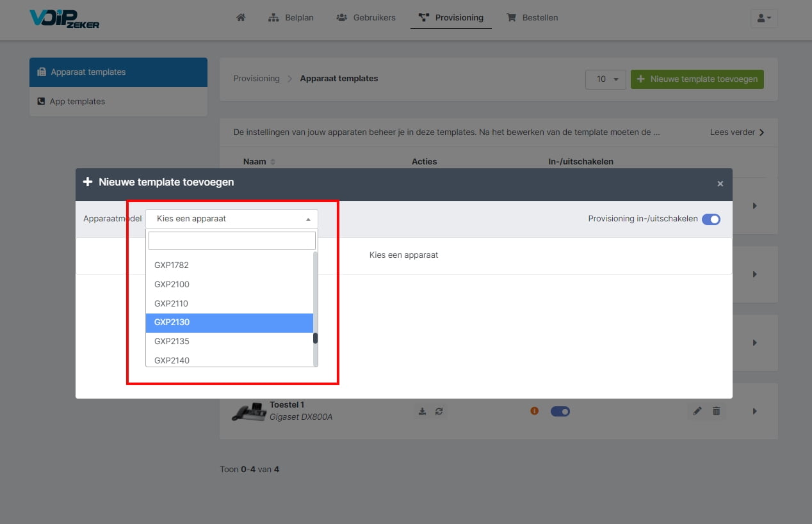The height and width of the screenshot is (524, 812).
Task: Go to Gebruikers section
Action: [366, 17]
